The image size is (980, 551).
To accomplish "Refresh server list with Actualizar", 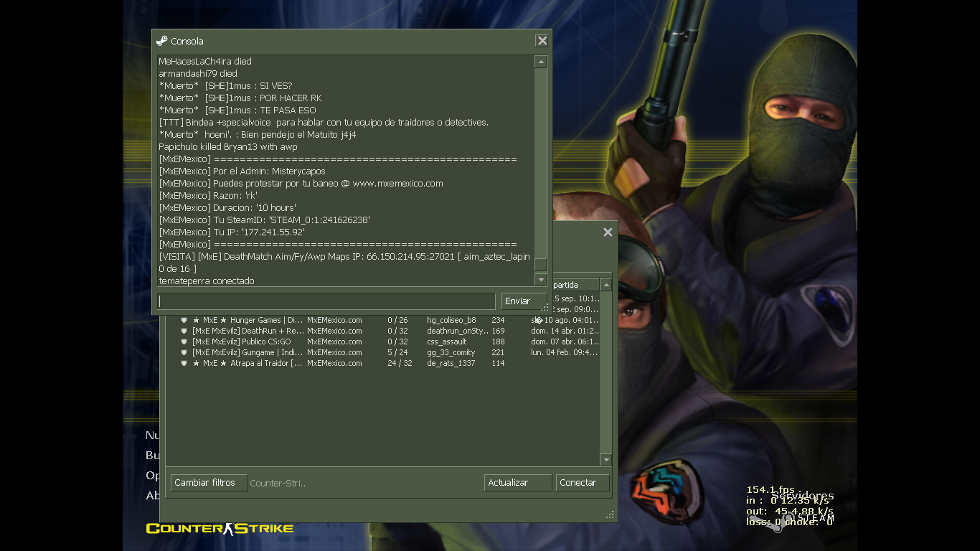I will [518, 483].
